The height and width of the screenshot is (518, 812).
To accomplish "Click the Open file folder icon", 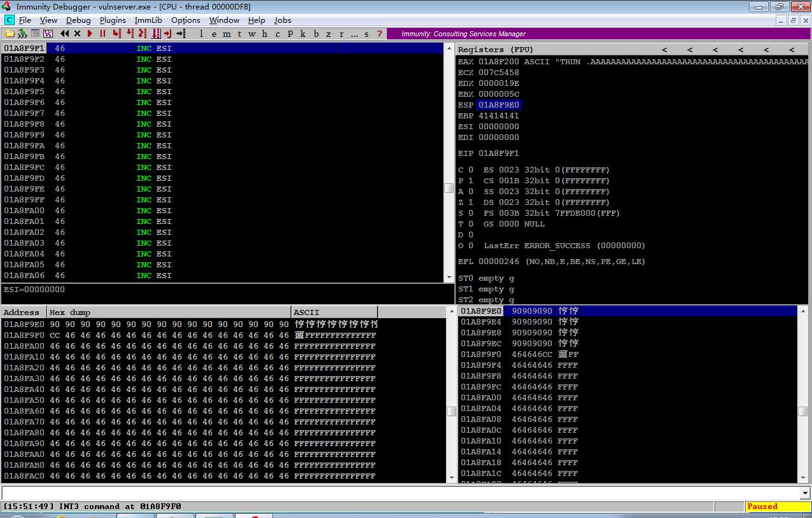I will (10, 34).
